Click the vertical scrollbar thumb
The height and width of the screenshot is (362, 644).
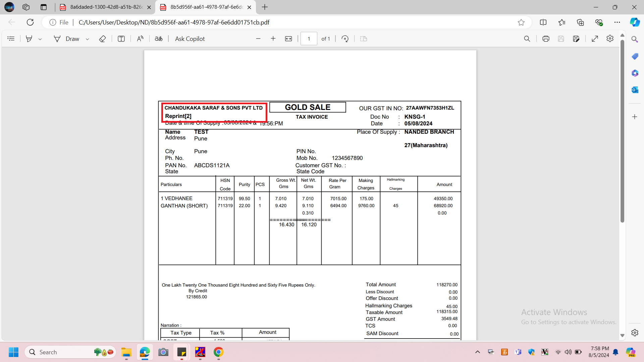pyautogui.click(x=622, y=131)
